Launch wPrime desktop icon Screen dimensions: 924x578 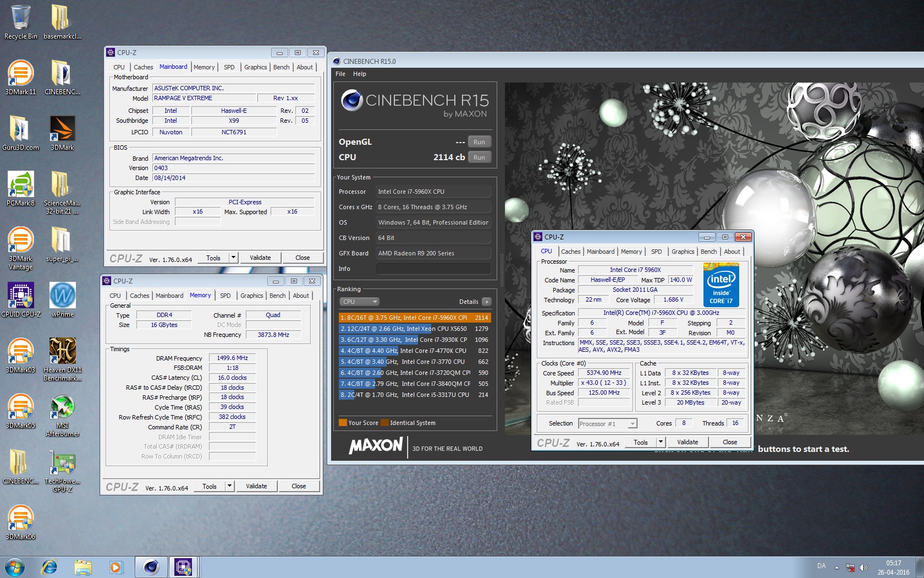tap(62, 300)
